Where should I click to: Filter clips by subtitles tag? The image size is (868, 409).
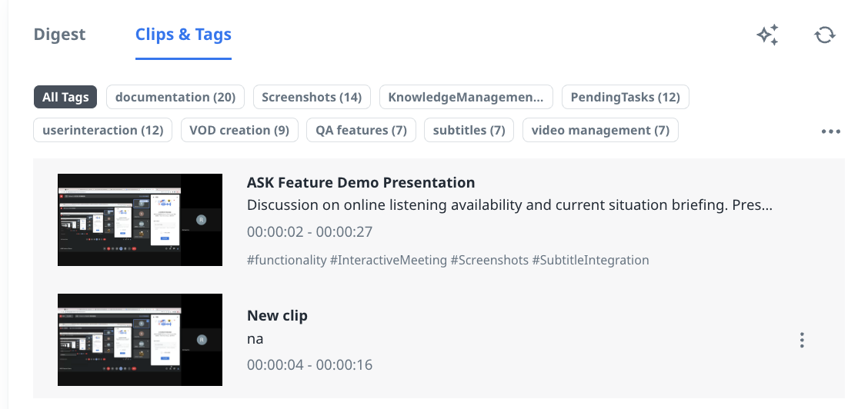point(469,130)
